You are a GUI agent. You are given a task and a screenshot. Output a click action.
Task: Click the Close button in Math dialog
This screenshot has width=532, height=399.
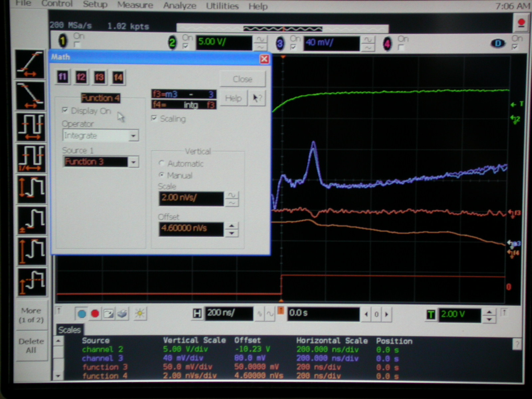242,79
